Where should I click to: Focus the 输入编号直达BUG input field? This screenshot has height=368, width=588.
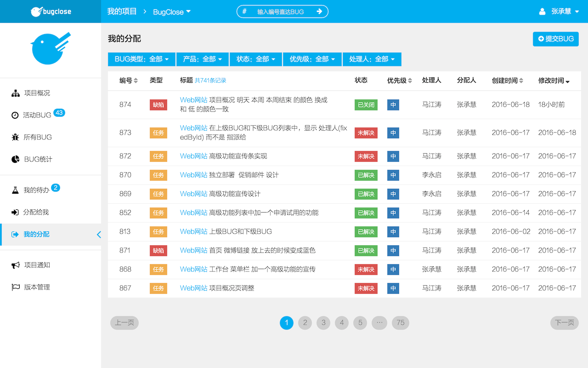280,11
